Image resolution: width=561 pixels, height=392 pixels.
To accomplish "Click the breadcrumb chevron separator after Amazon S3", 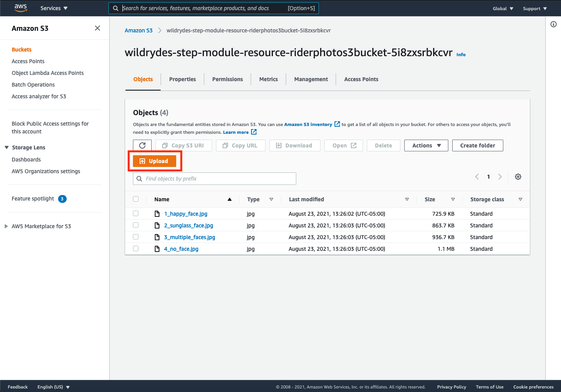I will tap(159, 30).
